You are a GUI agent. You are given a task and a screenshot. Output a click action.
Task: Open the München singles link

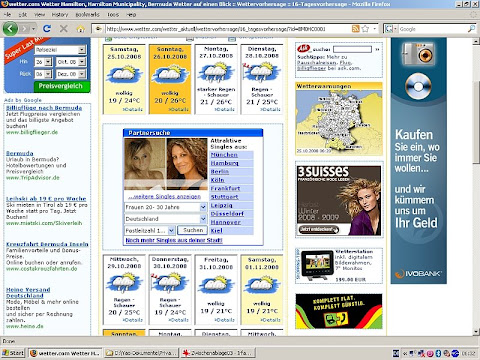[224, 155]
